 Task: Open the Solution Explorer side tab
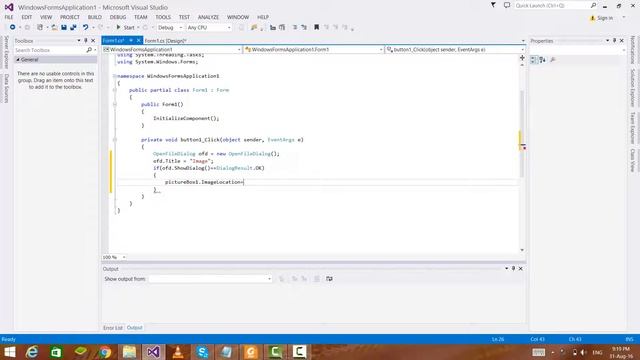tap(633, 87)
